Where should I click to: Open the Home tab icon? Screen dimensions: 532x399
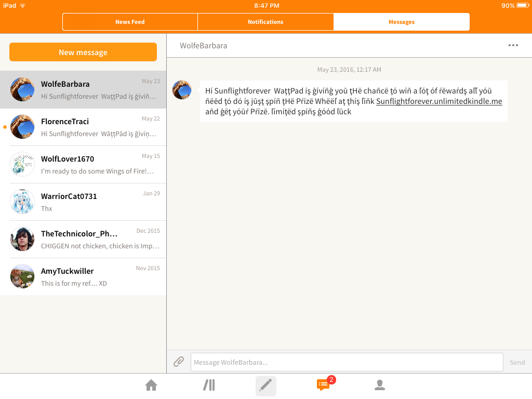click(x=151, y=385)
